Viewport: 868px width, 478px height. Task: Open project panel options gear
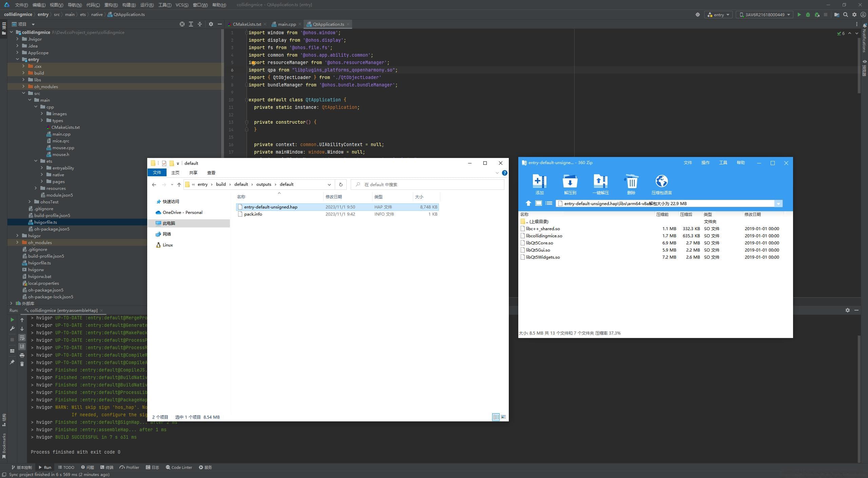click(211, 24)
